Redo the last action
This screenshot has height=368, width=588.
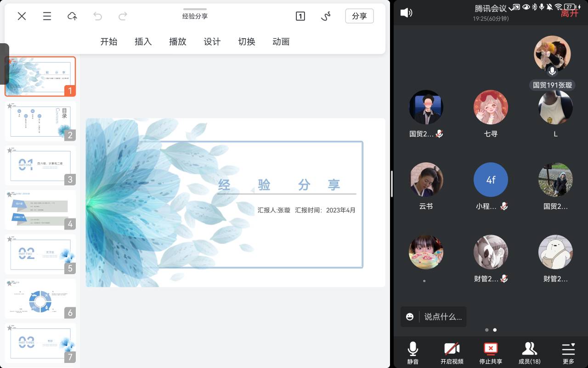pos(123,16)
